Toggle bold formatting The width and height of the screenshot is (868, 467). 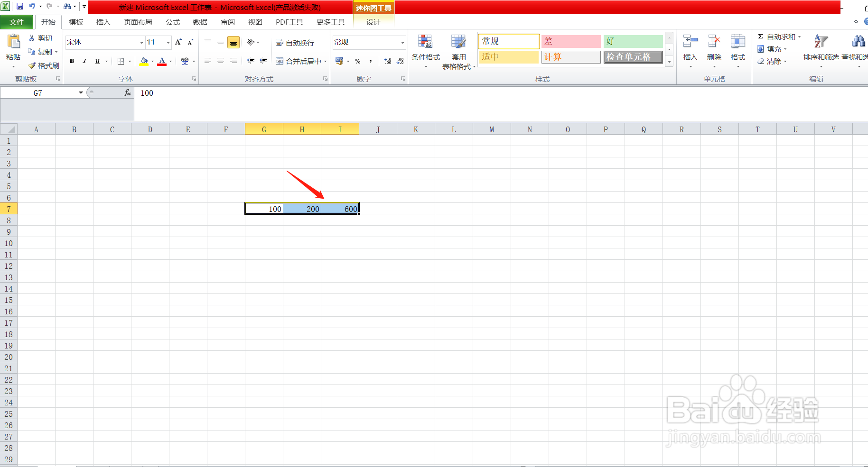(x=72, y=61)
